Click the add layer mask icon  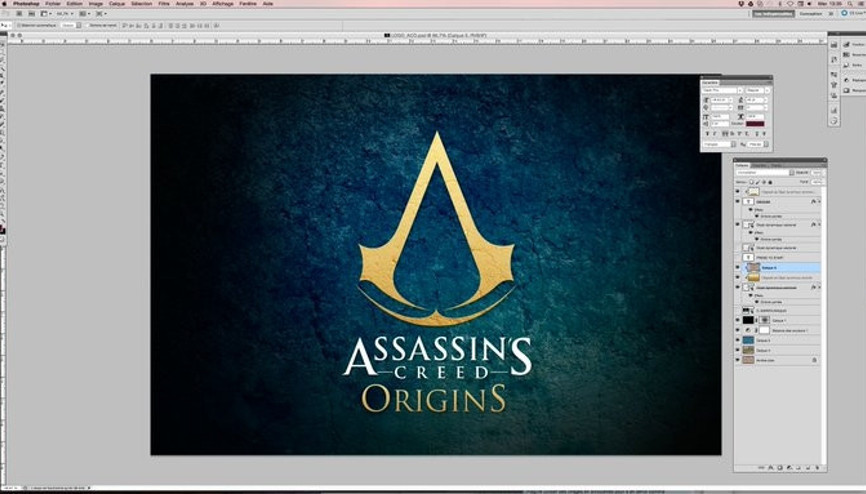(779, 468)
